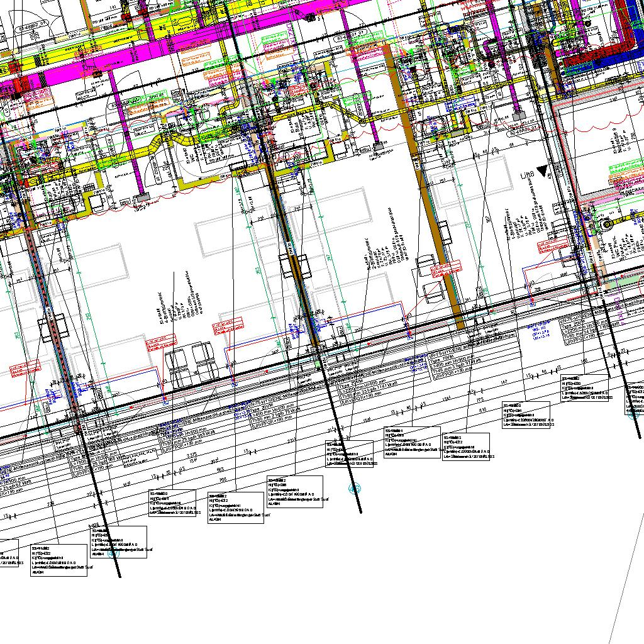Image resolution: width=644 pixels, height=644 pixels.
Task: Click the end of the thick black diagonal grid line
Action: coord(360,512)
